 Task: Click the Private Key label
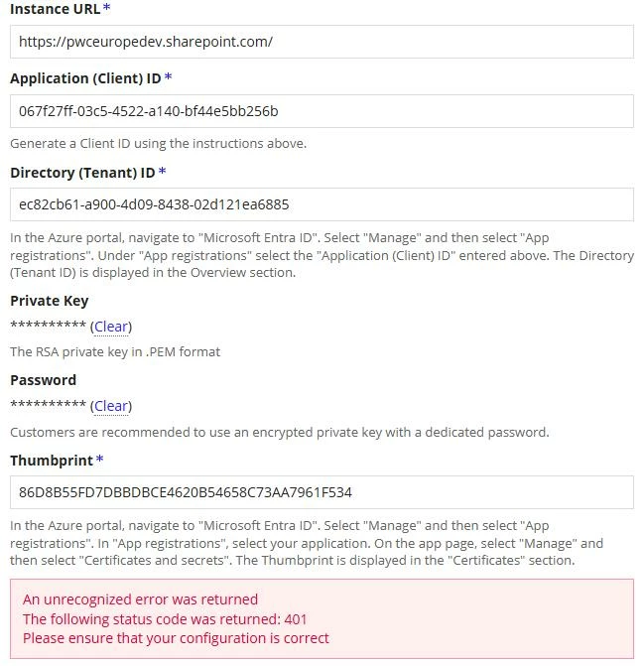(x=50, y=301)
